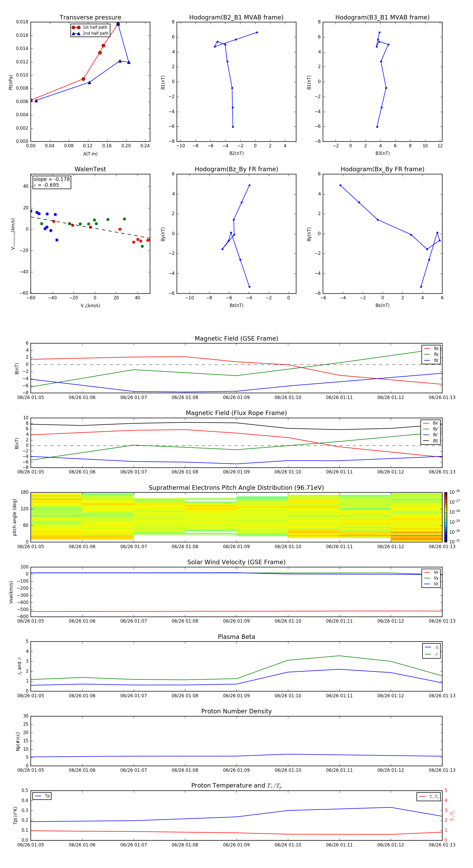Viewport: 473px width, 868px height.
Task: Select the '2nd half path' legend entry
Action: 91,33
